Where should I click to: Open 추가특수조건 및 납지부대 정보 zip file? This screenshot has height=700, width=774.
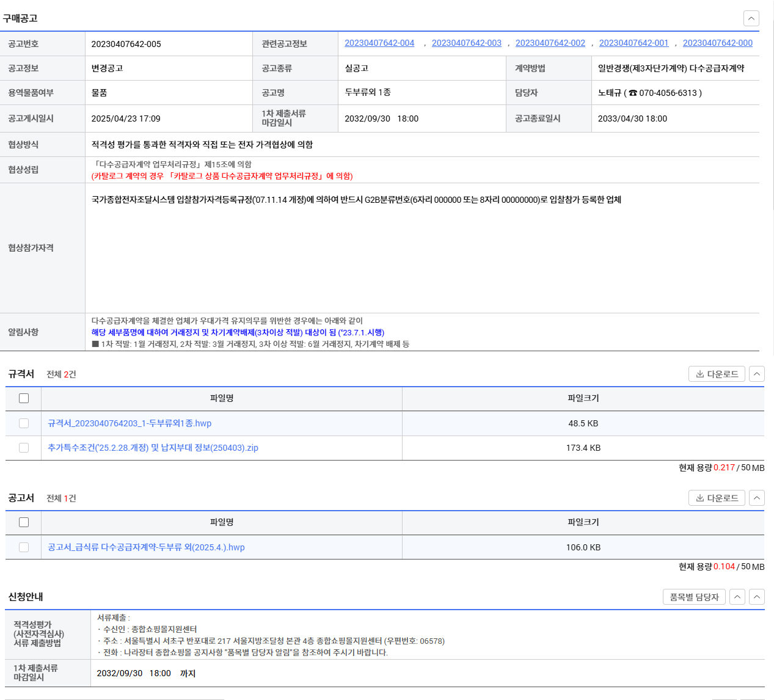[153, 448]
